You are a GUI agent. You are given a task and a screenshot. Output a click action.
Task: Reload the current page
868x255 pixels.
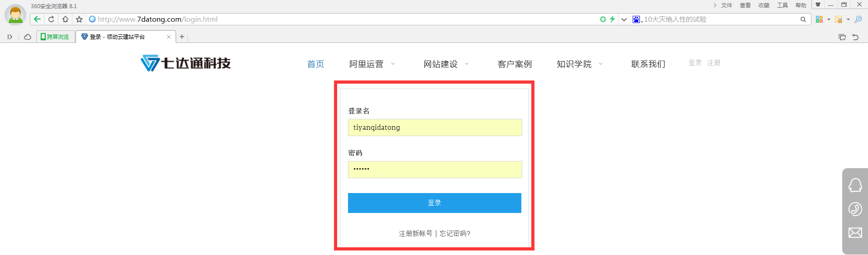[x=51, y=19]
